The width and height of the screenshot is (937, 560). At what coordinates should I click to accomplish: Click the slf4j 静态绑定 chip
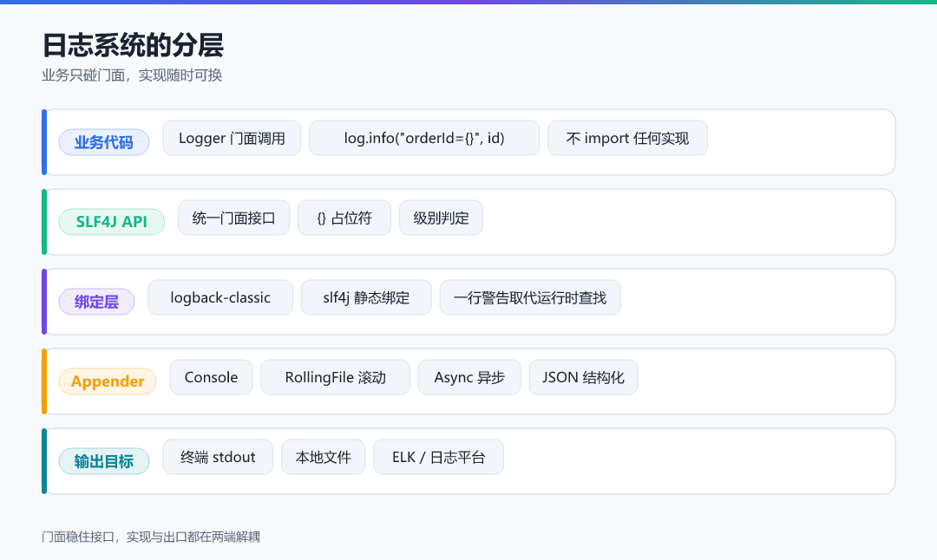coord(366,297)
